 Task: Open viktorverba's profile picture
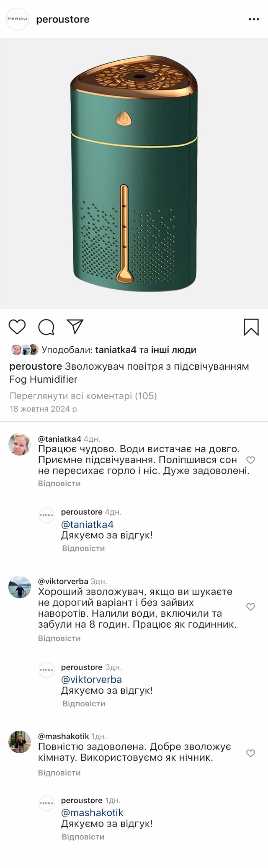tap(20, 587)
